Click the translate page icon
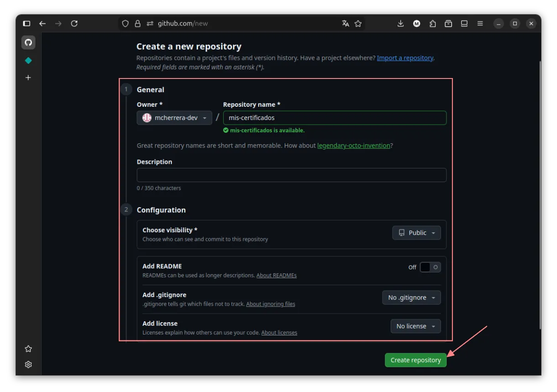 [346, 23]
